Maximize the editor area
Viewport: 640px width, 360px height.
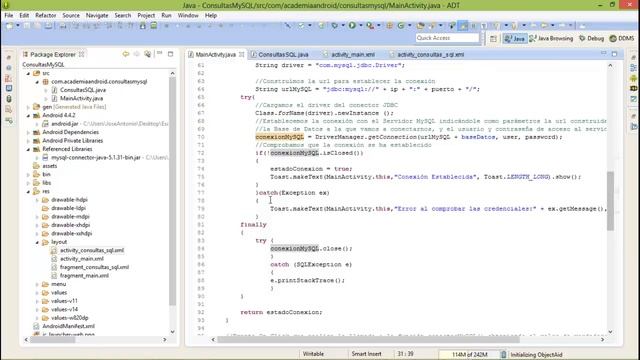[614, 53]
